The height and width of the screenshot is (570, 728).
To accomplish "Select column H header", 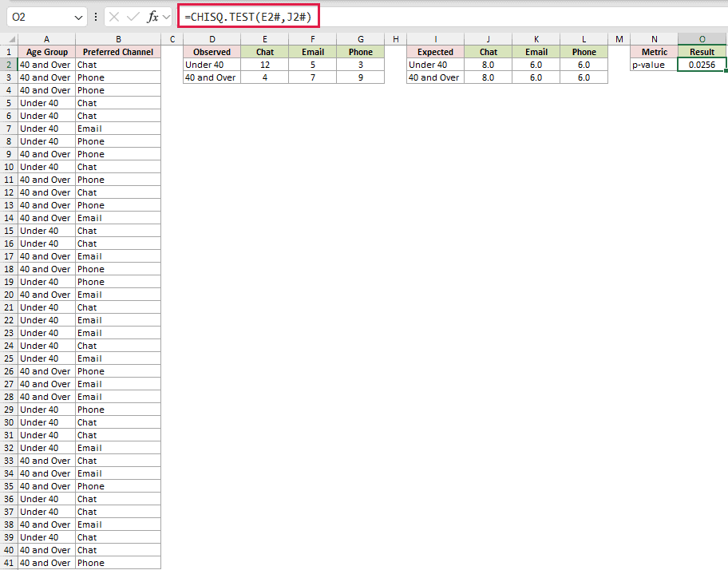I will 396,39.
